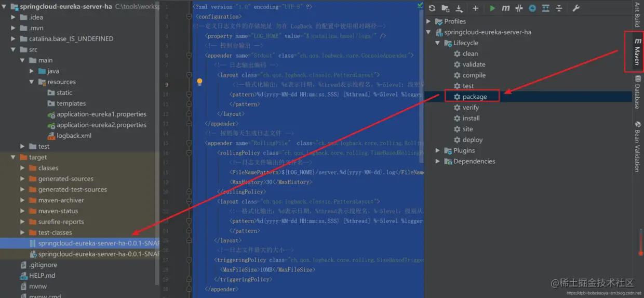The image size is (644, 298).
Task: Expand the Dependencies node in Maven panel
Action: (438, 161)
